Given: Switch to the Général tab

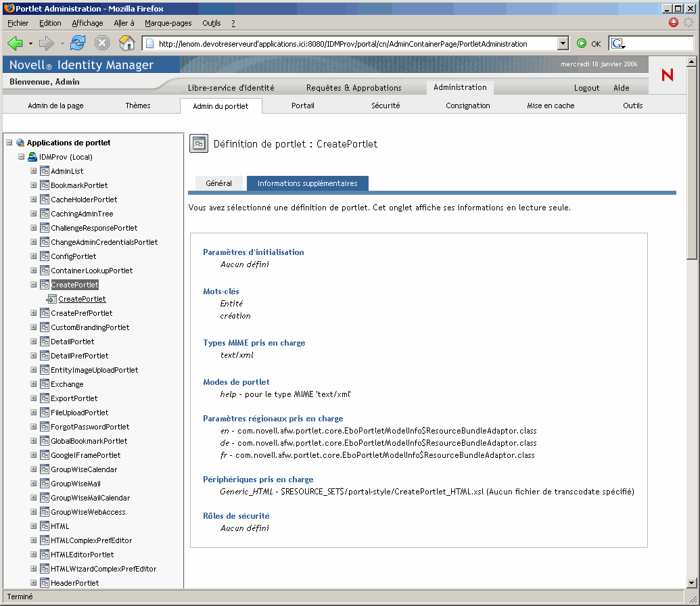Looking at the screenshot, I should 218,183.
